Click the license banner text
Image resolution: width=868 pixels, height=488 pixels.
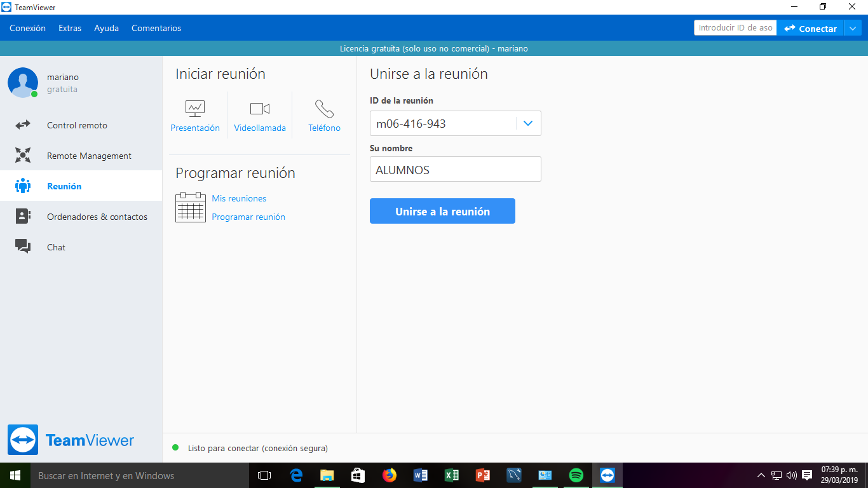point(434,48)
